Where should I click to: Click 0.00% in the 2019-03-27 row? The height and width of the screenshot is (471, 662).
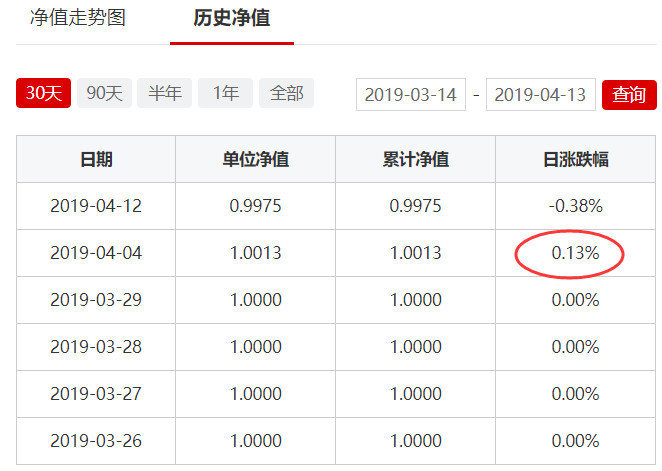(575, 394)
